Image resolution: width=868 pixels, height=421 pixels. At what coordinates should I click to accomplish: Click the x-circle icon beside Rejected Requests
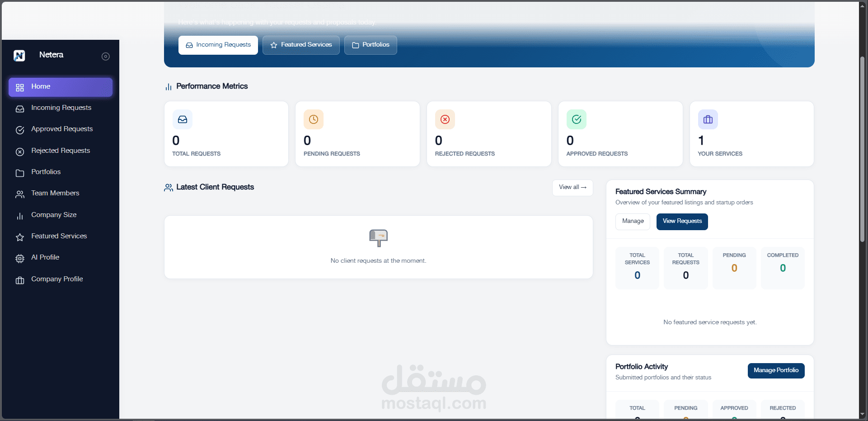[x=20, y=152]
